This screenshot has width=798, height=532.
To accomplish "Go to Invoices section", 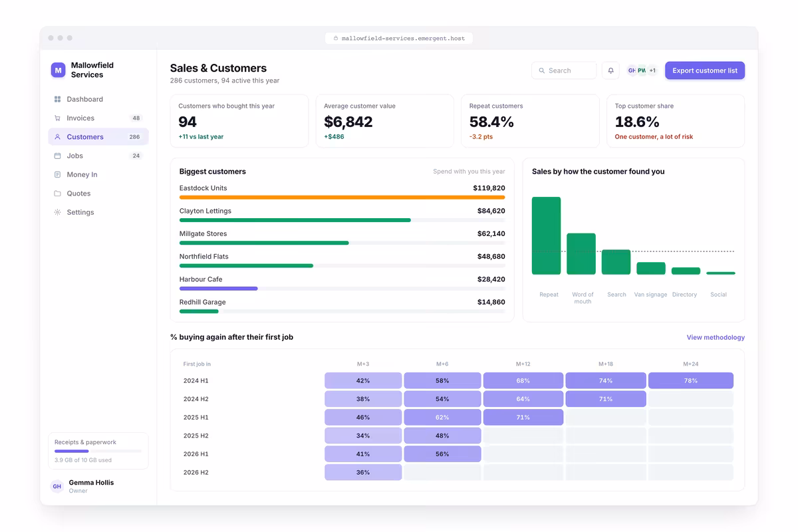I will click(98, 118).
